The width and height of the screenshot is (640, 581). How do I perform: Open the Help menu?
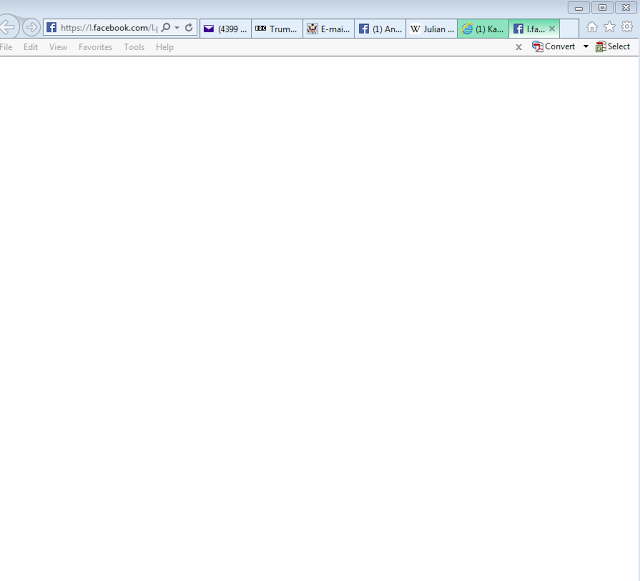click(164, 47)
